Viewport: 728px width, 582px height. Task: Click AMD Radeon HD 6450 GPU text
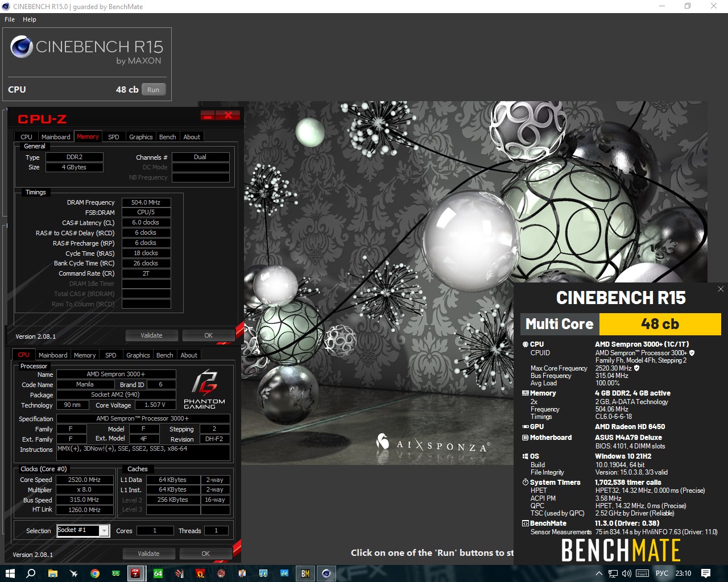[x=630, y=427]
